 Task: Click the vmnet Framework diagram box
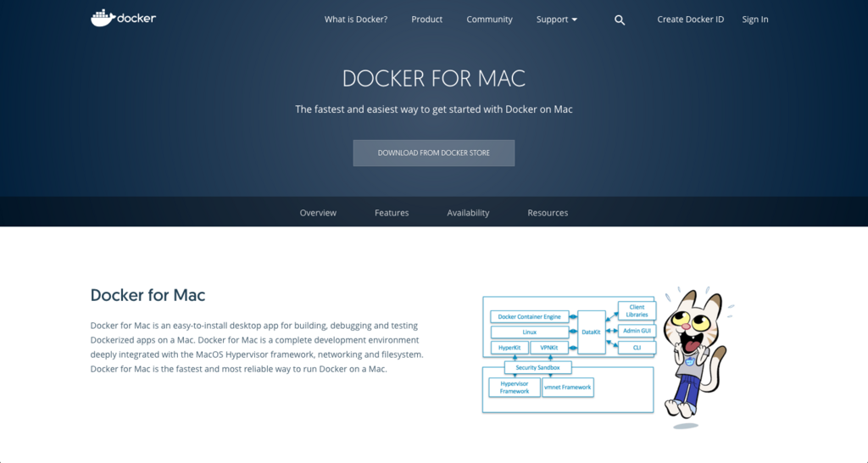pyautogui.click(x=567, y=388)
